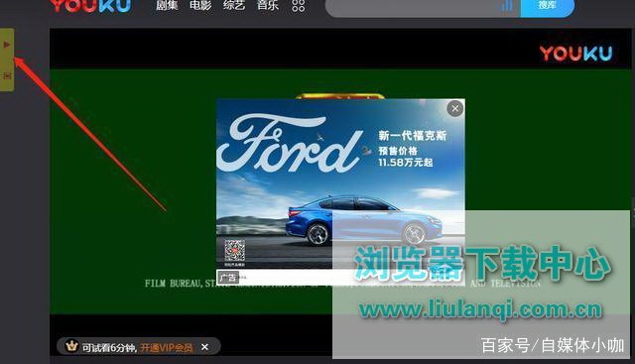Focus the header search input field
Screen dimensions: 635x364
[x=413, y=7]
